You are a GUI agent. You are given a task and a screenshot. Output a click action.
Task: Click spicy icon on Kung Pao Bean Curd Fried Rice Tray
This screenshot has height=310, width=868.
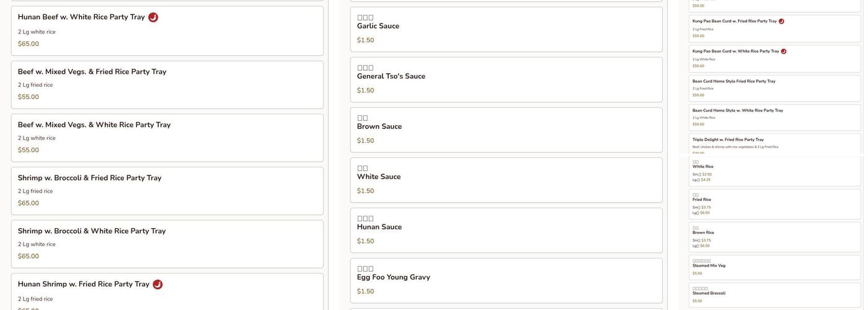click(781, 22)
